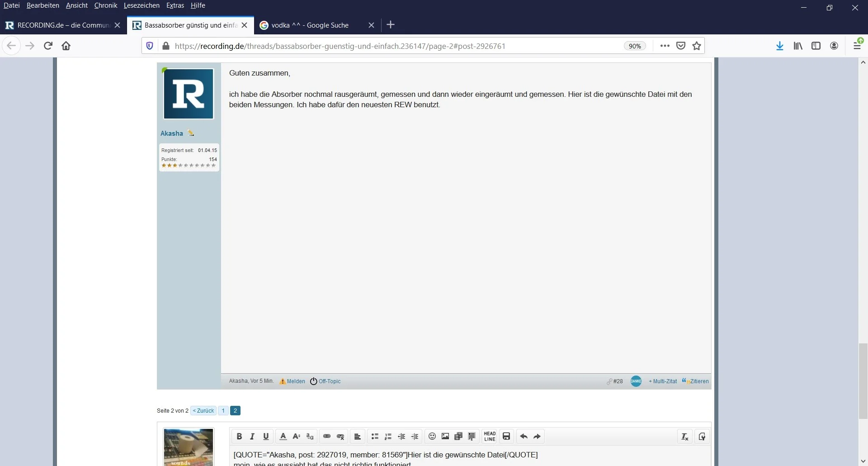868x466 pixels.
Task: Insert an image via the image icon
Action: tap(445, 437)
